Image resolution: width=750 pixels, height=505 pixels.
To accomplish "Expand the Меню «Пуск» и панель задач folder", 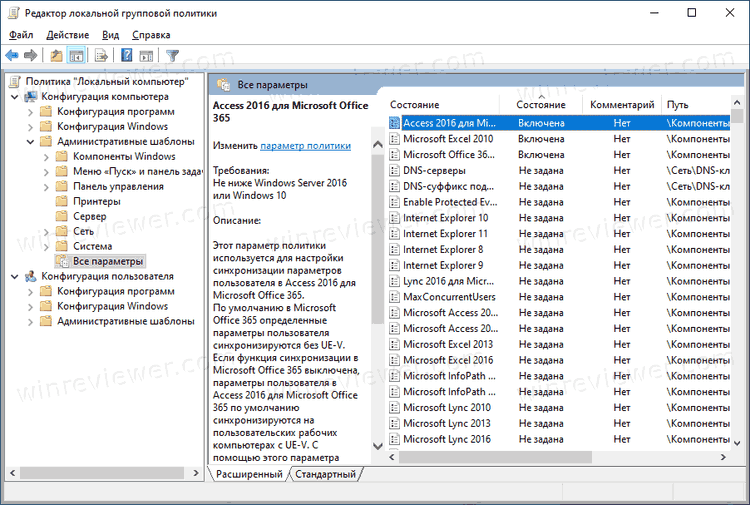I will pos(46,172).
